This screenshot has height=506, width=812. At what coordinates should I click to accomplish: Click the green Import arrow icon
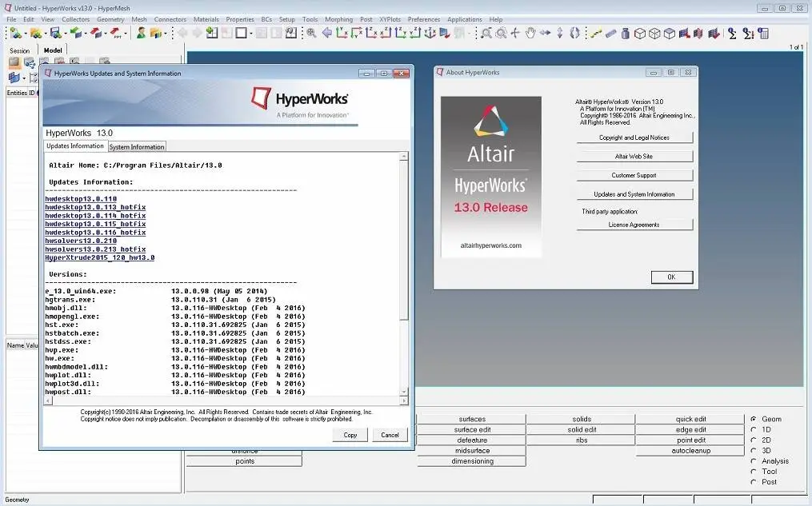pos(76,33)
